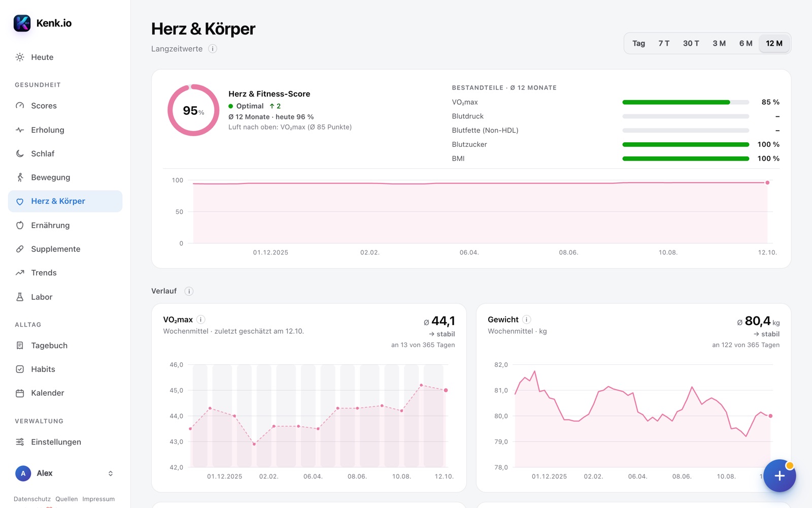Click the calendar icon beside Kalender
Screen dimensions: 812x508
tap(20, 393)
